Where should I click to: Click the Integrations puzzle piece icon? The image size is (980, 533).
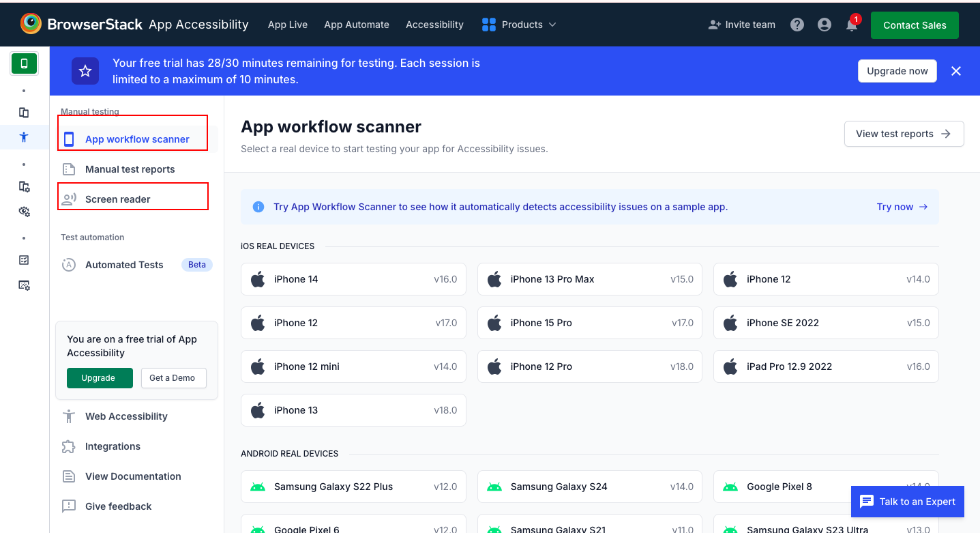point(69,446)
